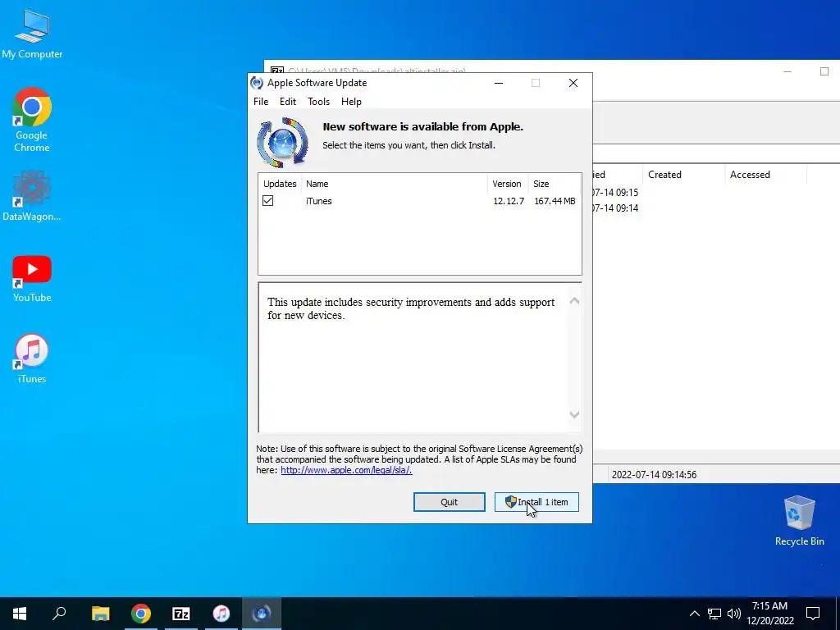840x630 pixels.
Task: Show hidden system tray icons
Action: coord(694,614)
